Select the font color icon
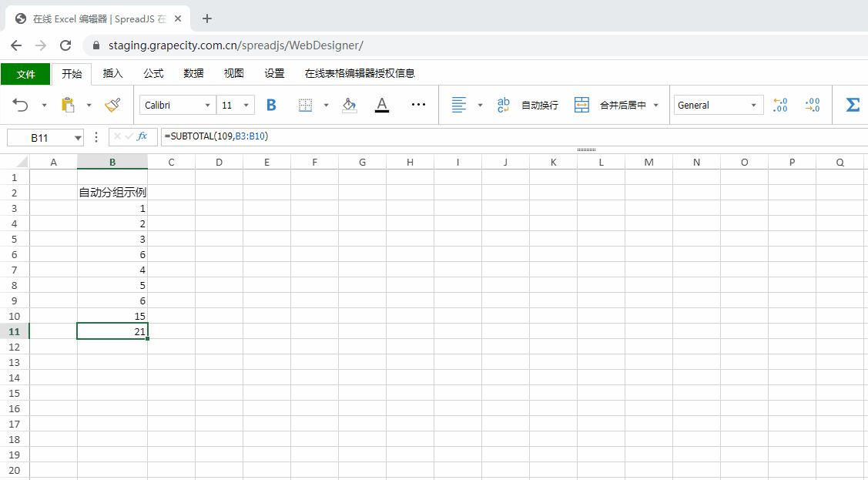 coord(381,104)
